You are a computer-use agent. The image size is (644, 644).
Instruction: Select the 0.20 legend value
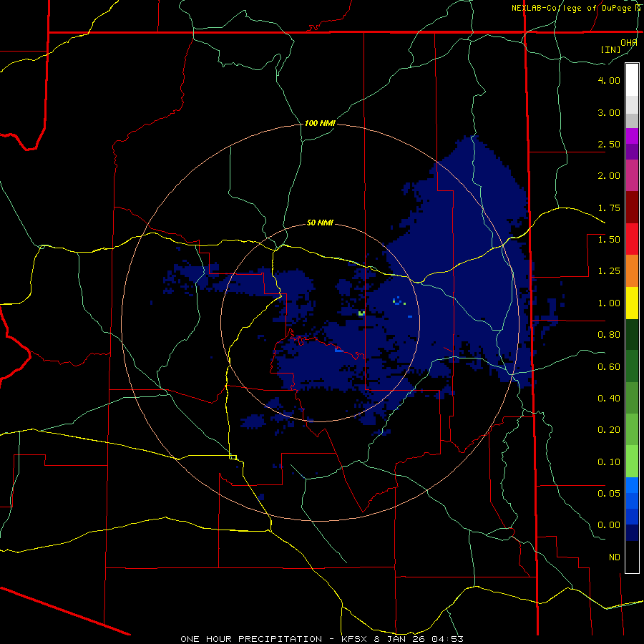pyautogui.click(x=609, y=430)
